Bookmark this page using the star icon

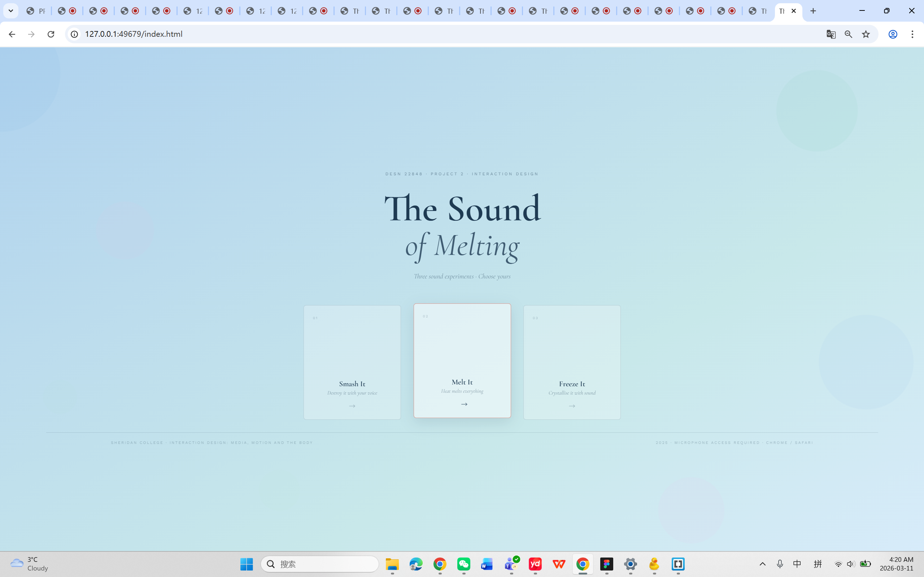[866, 34]
